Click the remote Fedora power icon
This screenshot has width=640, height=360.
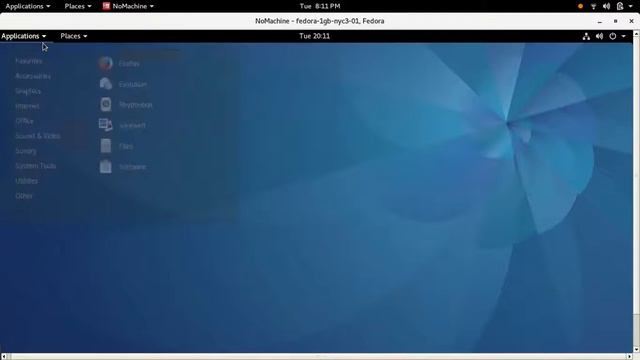click(613, 36)
